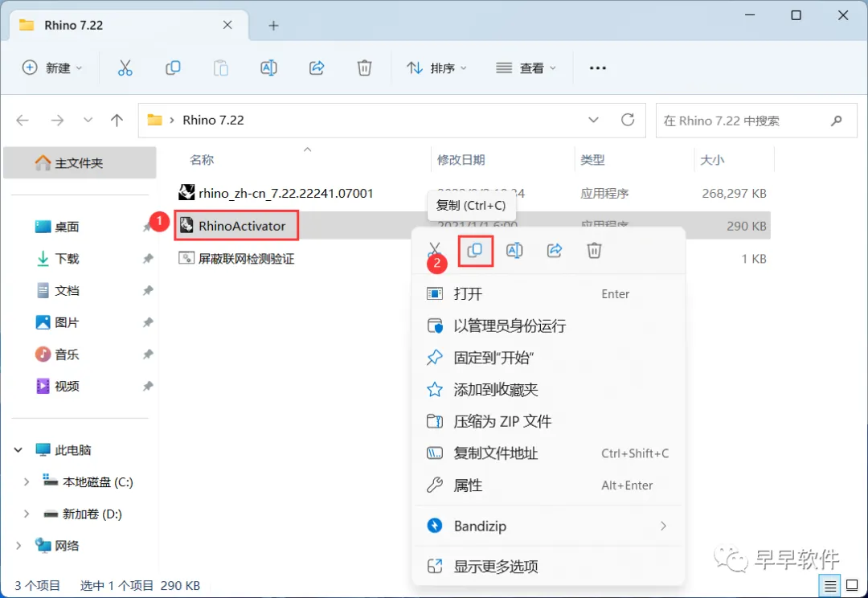Expand the address bar history dropdown
The width and height of the screenshot is (868, 598).
(x=593, y=120)
